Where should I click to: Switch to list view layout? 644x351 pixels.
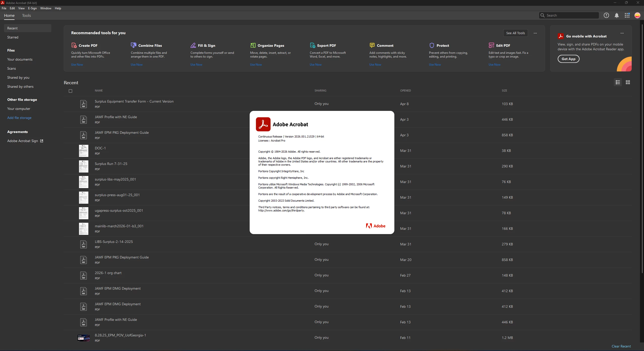point(618,82)
